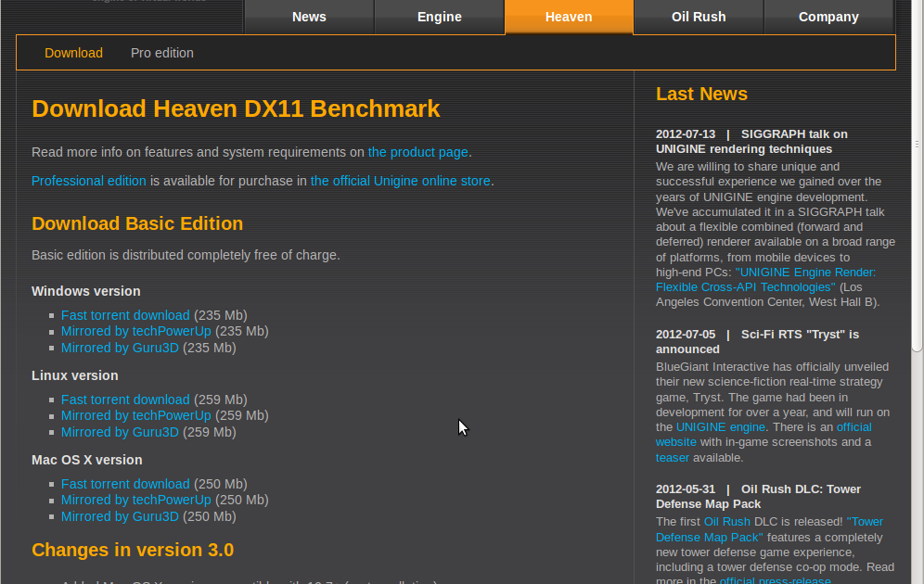Open the 'official press-release' link
The height and width of the screenshot is (584, 924).
pos(776,580)
